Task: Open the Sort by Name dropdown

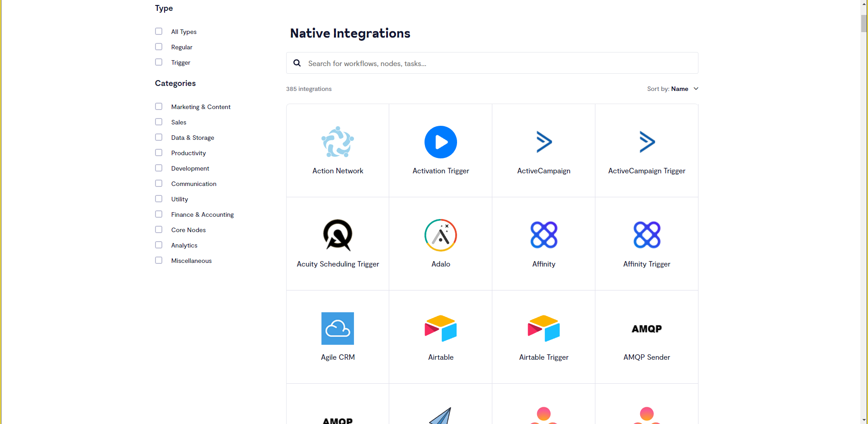Action: 673,89
